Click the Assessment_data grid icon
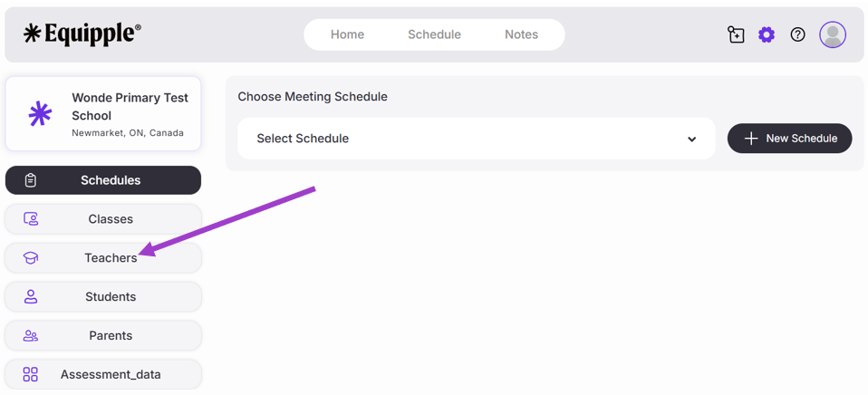Screen dimensions: 868x395 [31, 374]
